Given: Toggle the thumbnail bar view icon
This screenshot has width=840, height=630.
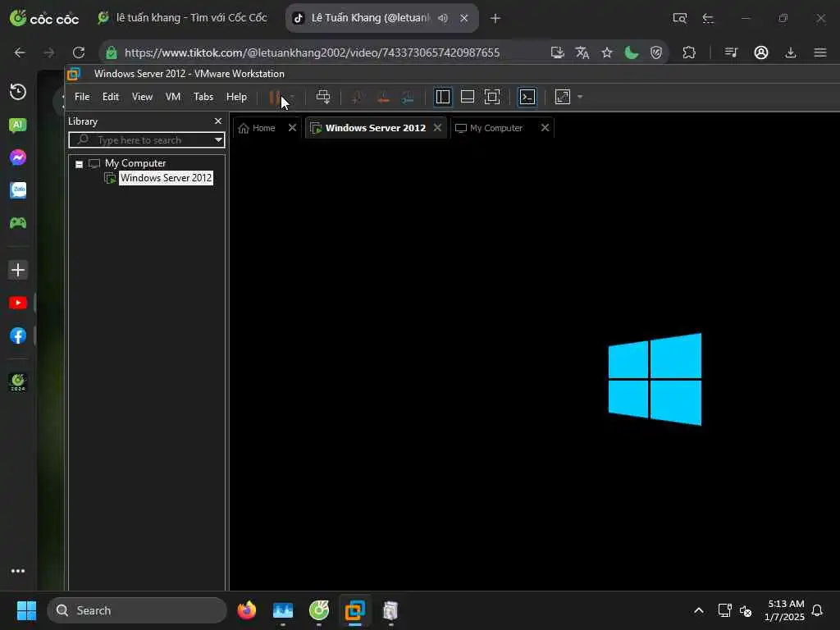Looking at the screenshot, I should [467, 97].
